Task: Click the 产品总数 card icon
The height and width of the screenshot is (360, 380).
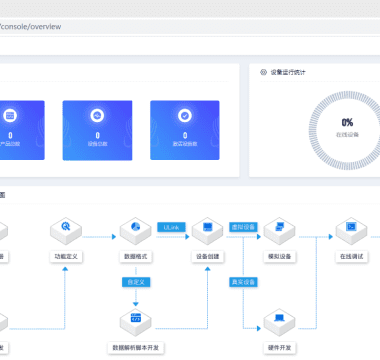Action: tap(10, 115)
